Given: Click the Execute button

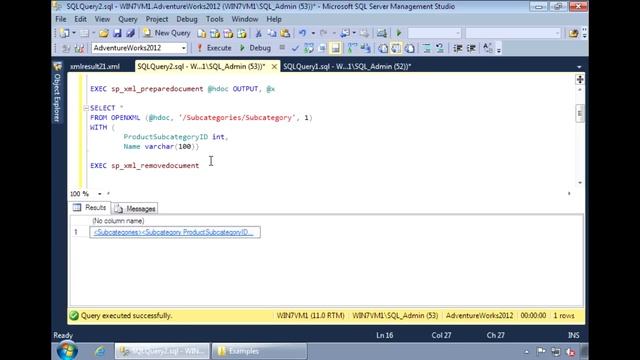Looking at the screenshot, I should click(214, 48).
